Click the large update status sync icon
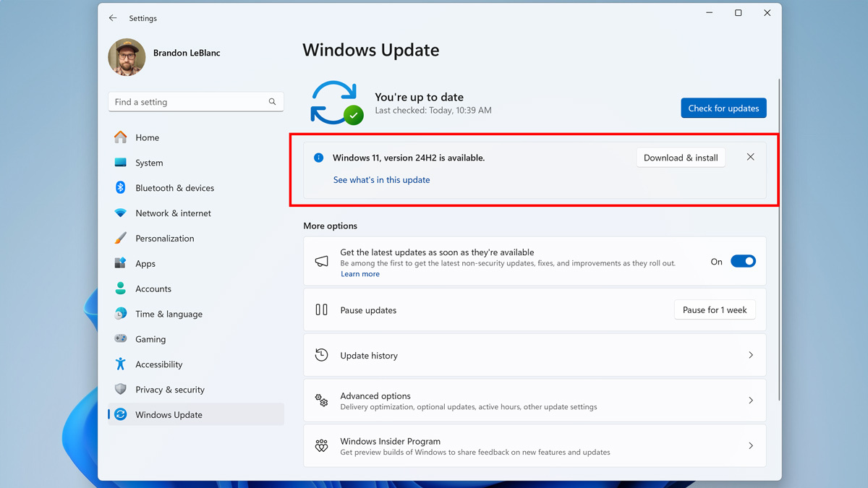The image size is (868, 488). point(336,103)
